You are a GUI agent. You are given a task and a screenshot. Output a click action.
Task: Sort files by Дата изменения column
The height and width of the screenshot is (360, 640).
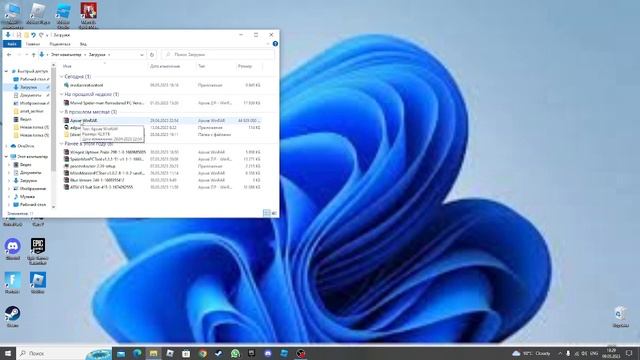pyautogui.click(x=164, y=66)
